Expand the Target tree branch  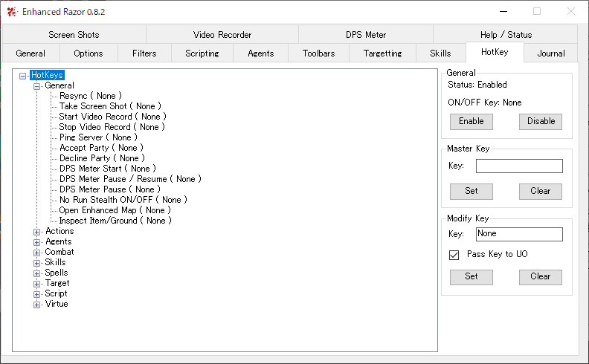coord(37,284)
